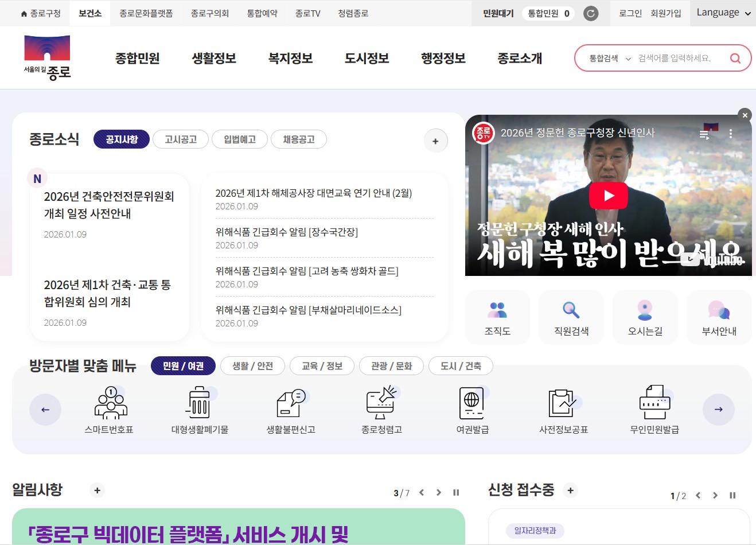Click the magnifier icon to search
Viewport: 756px width, 545px height.
pos(735,58)
